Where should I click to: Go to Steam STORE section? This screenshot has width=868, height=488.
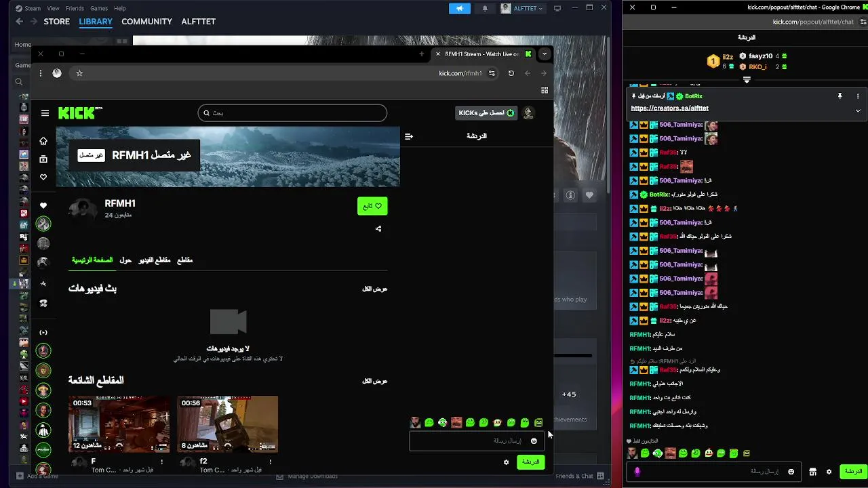click(x=57, y=22)
